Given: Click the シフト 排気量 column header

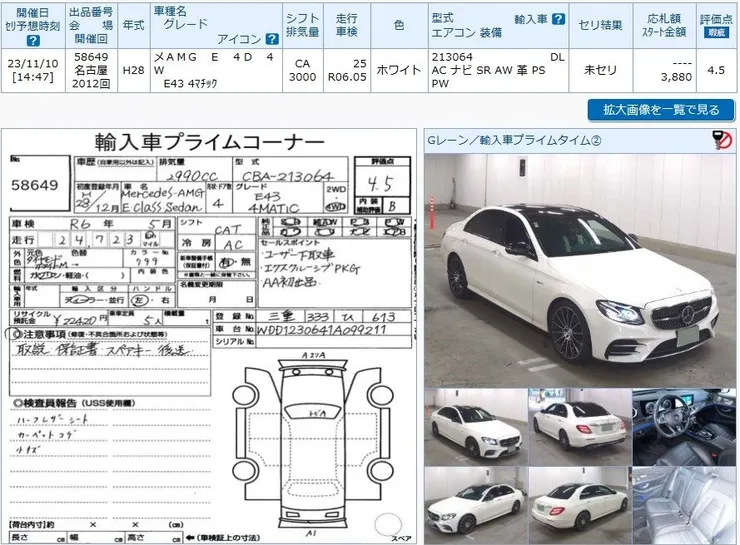Looking at the screenshot, I should coord(303,25).
